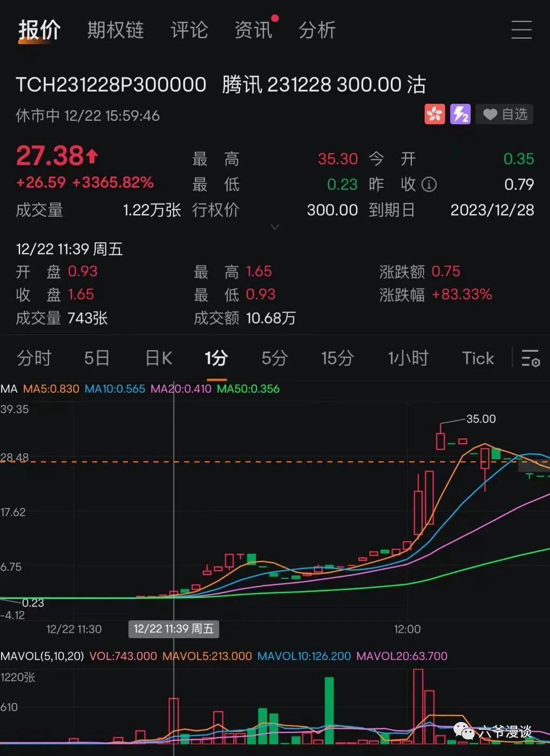This screenshot has width=550, height=756.
Task: Open the 分析 tab
Action: 317,30
